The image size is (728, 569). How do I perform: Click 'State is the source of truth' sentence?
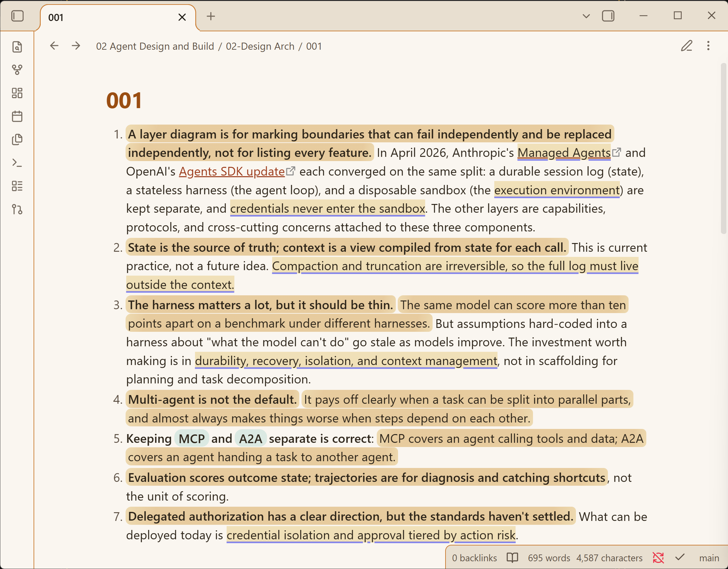[x=347, y=248]
